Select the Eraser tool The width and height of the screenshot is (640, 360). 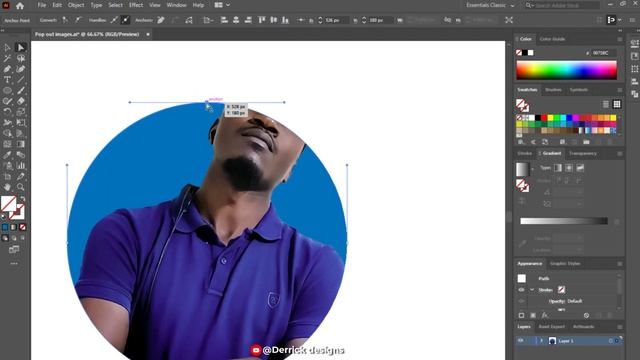pos(21,101)
